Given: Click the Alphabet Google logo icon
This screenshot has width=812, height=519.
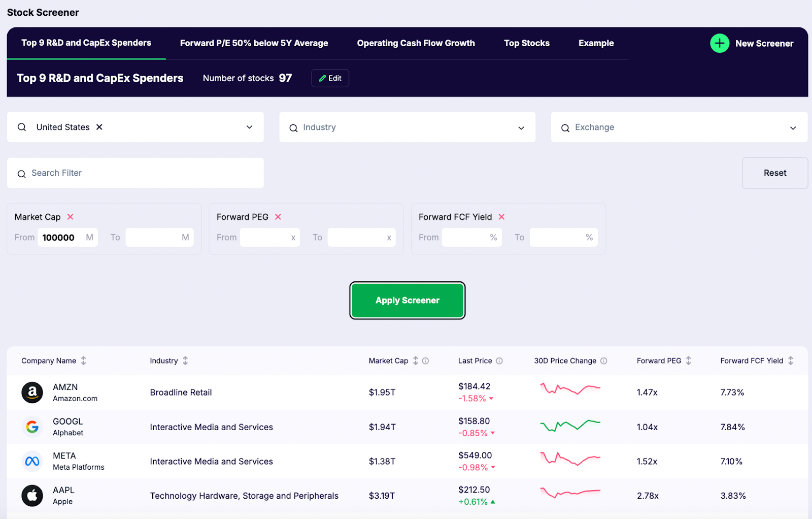Looking at the screenshot, I should 32,427.
